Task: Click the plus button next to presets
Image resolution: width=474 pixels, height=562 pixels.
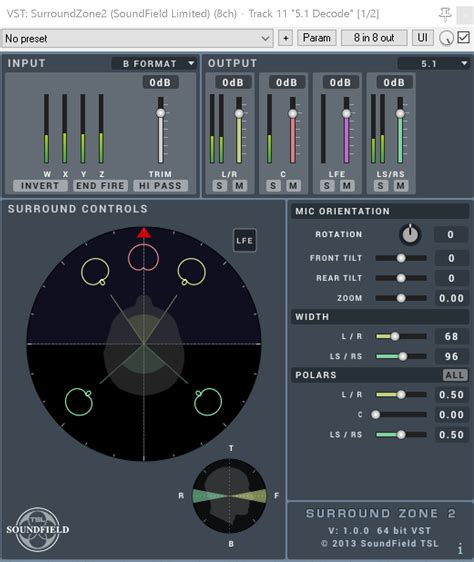Action: [x=285, y=38]
